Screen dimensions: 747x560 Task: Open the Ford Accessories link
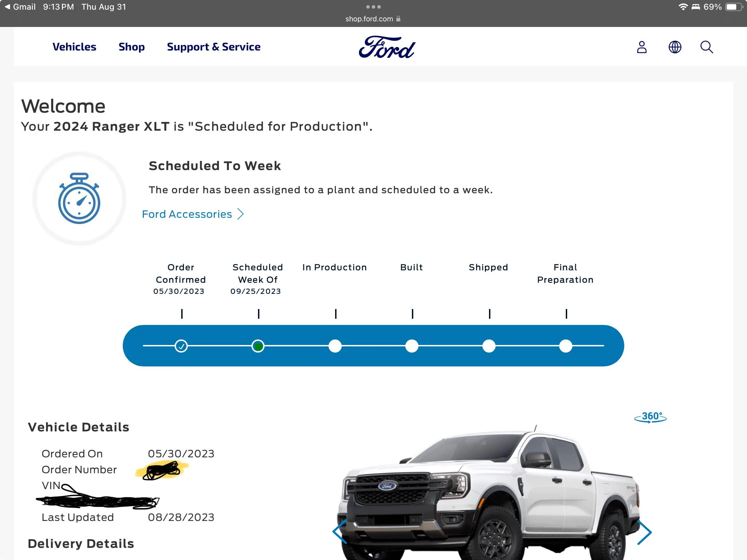pos(187,214)
